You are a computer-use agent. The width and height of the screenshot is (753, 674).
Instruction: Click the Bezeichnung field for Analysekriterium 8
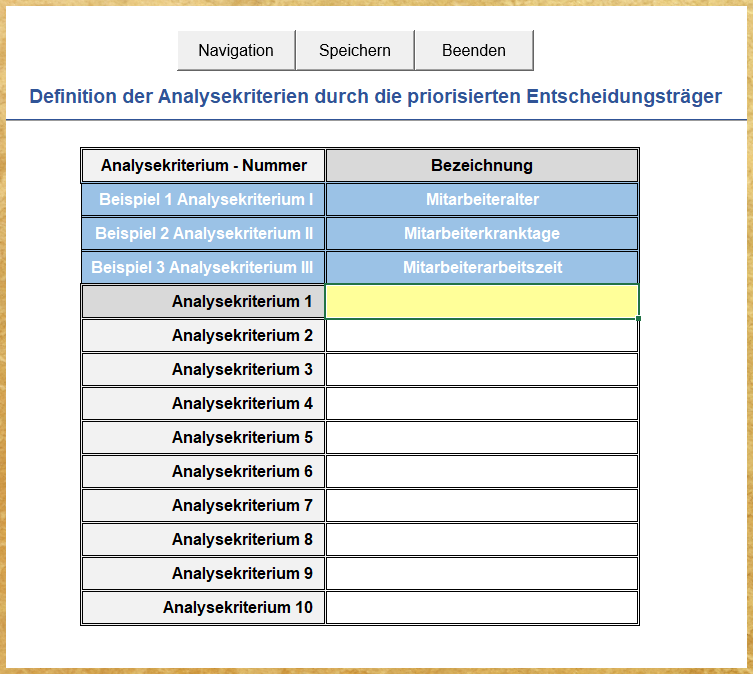(x=481, y=539)
